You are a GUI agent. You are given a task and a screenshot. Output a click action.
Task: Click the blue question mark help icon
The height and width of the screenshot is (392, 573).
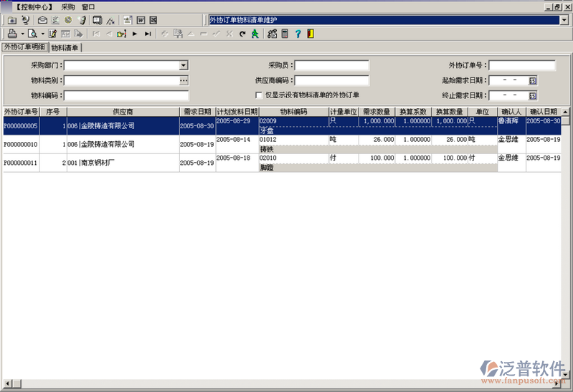(298, 34)
